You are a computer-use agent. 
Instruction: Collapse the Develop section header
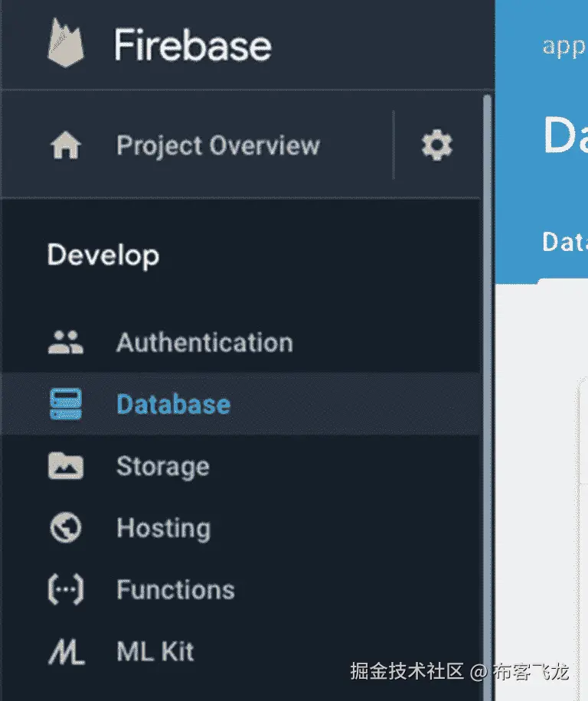click(x=103, y=255)
